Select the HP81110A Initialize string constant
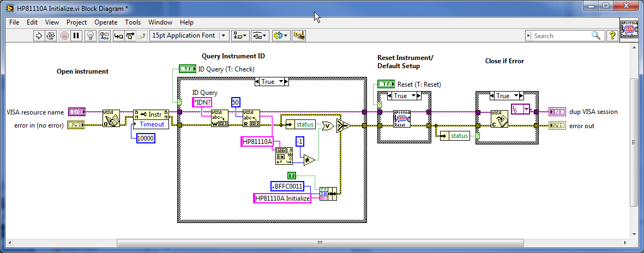The height and width of the screenshot is (253, 644). tap(282, 198)
